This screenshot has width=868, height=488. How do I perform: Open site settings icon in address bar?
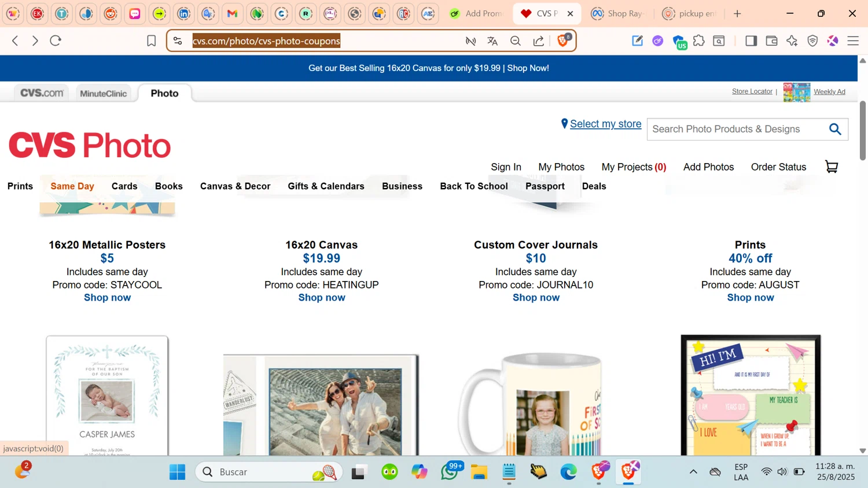(178, 41)
